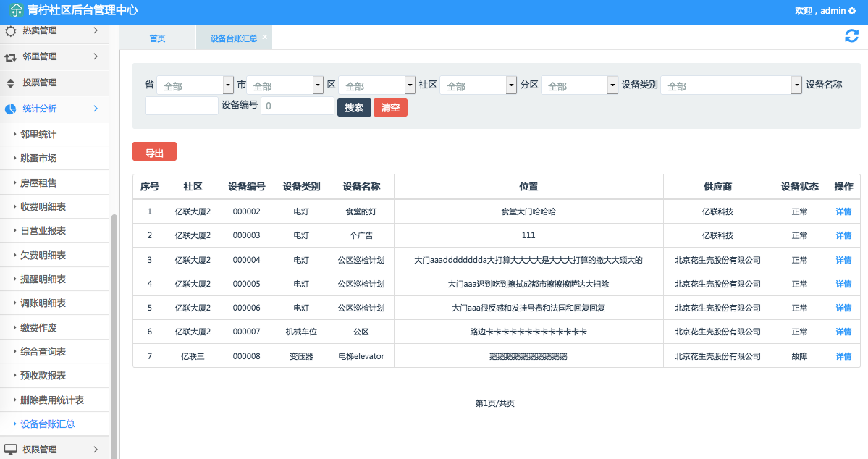Click the 权限管理 monitor icon

click(11, 450)
